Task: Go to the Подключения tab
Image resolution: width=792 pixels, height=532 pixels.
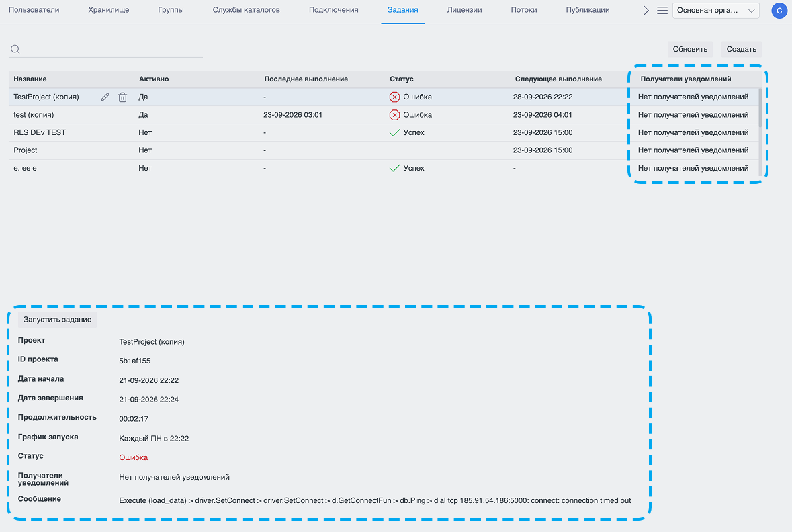Action: 333,10
